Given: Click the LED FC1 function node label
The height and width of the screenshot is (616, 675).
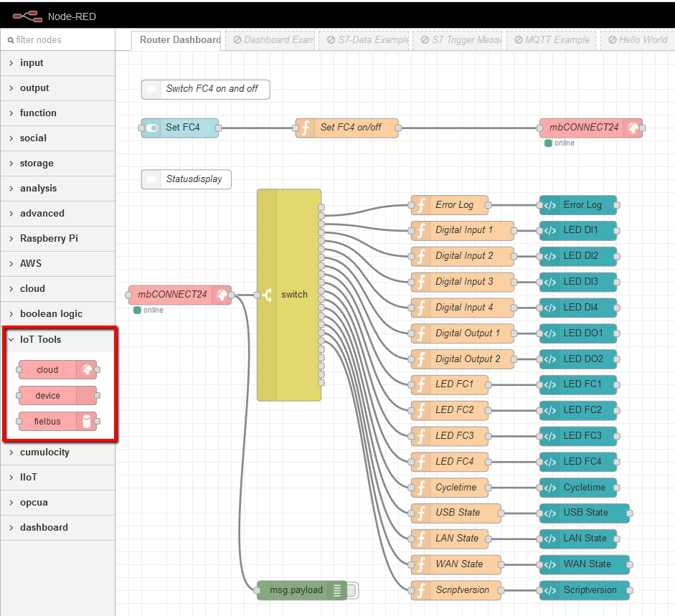Looking at the screenshot, I should coord(454,384).
